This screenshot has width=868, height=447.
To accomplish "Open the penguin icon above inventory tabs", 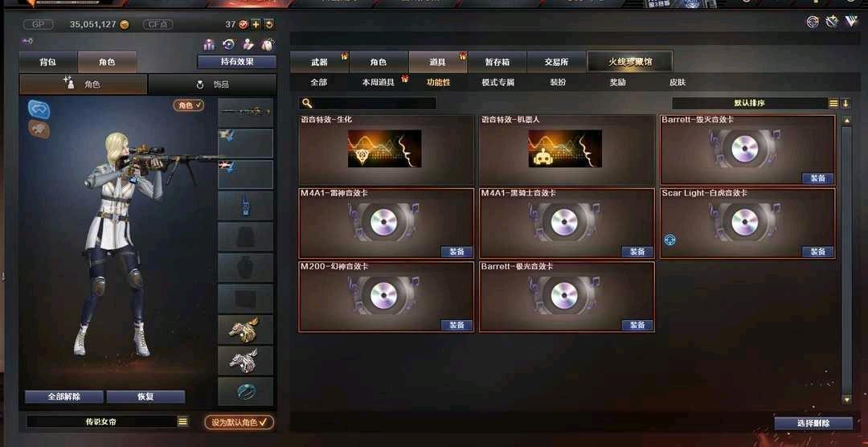I will point(267,44).
